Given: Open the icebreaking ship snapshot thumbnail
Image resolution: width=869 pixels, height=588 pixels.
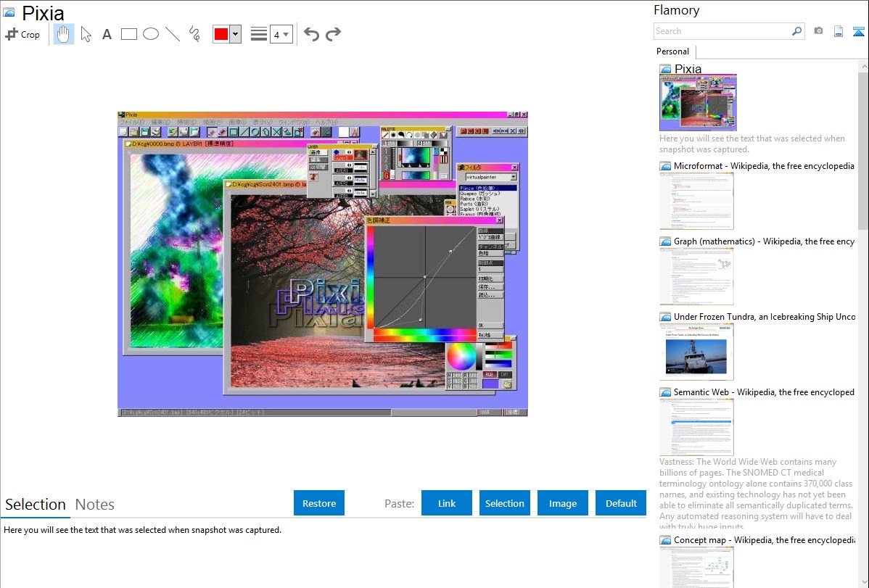Looking at the screenshot, I should [696, 352].
